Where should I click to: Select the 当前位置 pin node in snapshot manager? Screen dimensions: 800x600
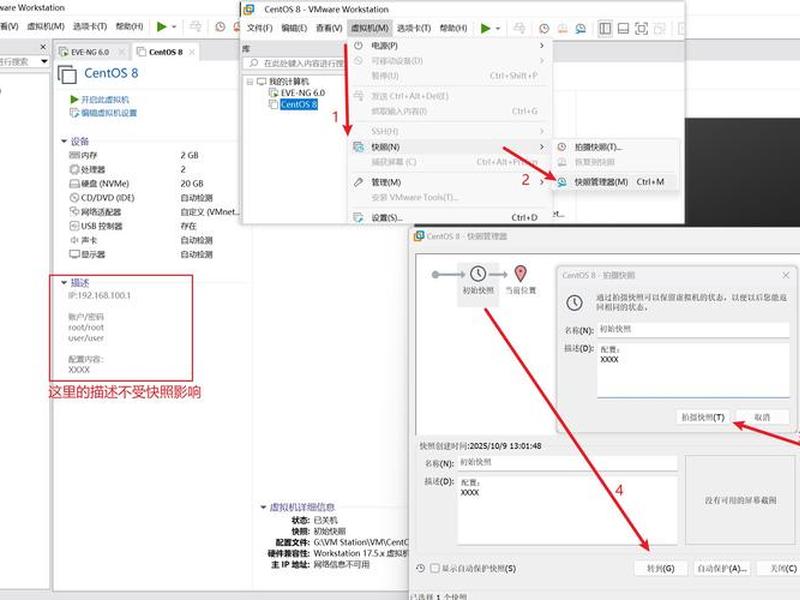(x=520, y=280)
